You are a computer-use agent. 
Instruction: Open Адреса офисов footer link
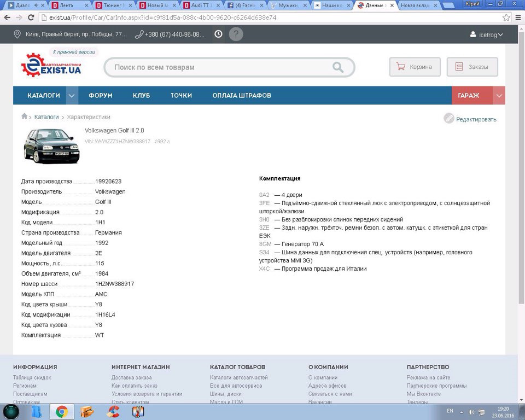(x=327, y=386)
